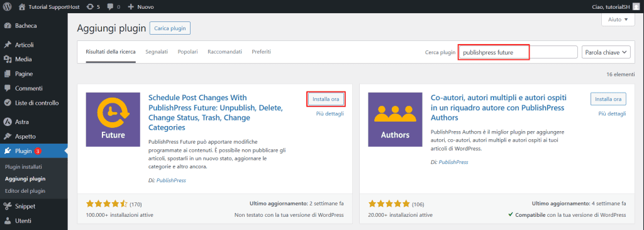Click the Cerca plugin search field
Image resolution: width=644 pixels, height=230 pixels.
click(x=518, y=52)
